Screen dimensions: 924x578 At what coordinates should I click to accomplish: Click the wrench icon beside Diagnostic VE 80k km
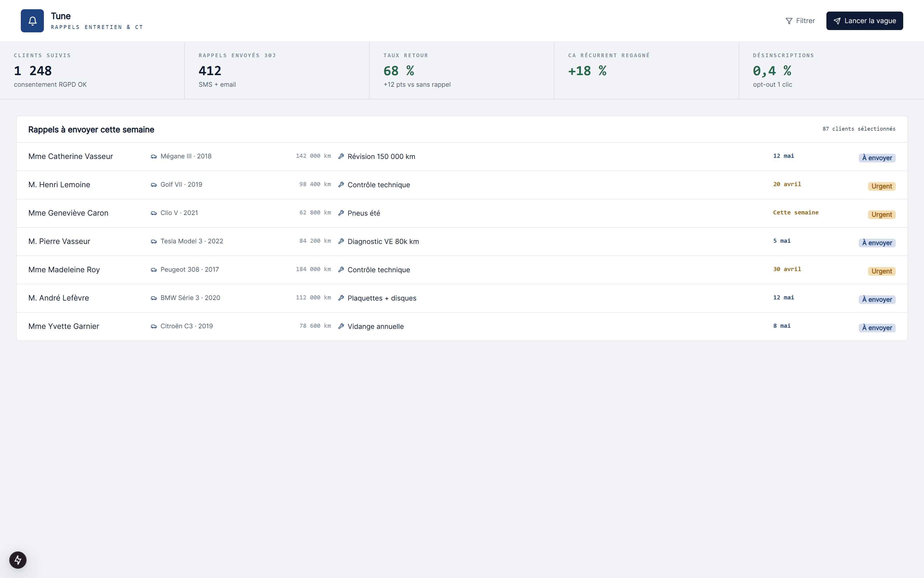coord(341,241)
